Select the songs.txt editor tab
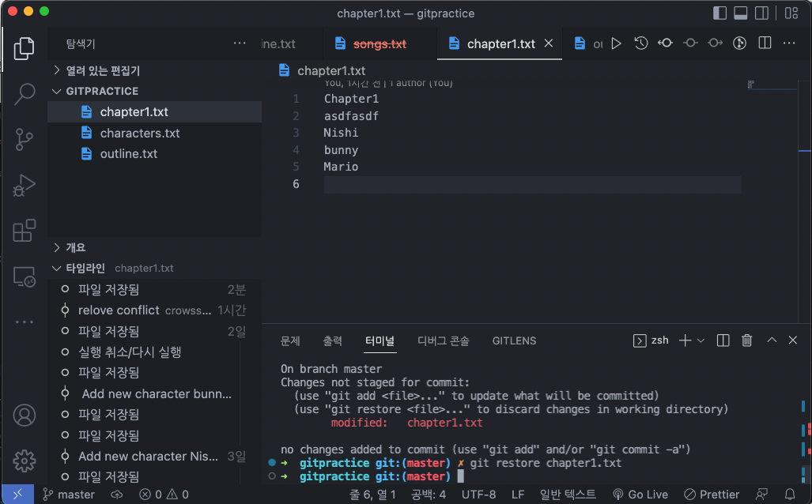812x504 pixels. click(380, 44)
